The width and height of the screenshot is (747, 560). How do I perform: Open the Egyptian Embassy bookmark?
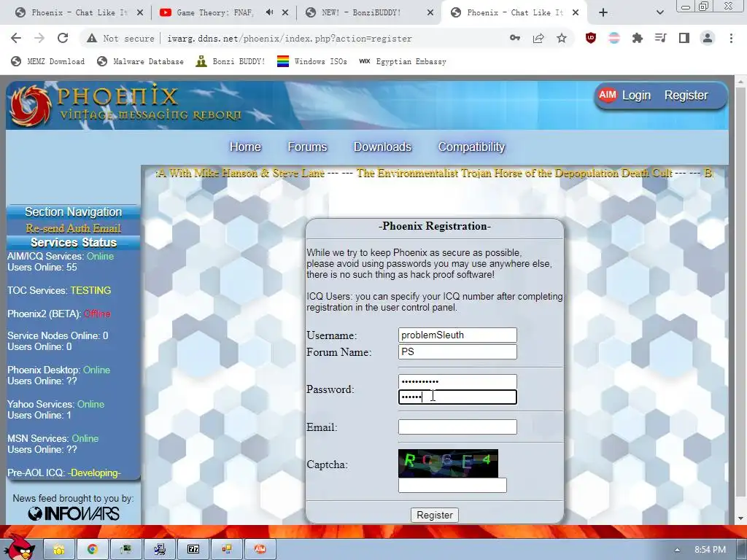pos(403,61)
